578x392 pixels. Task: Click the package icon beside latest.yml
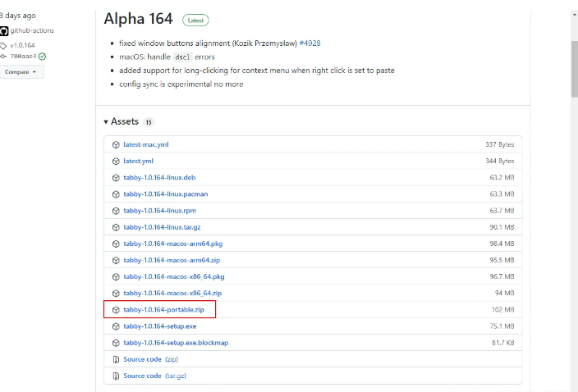pos(116,162)
